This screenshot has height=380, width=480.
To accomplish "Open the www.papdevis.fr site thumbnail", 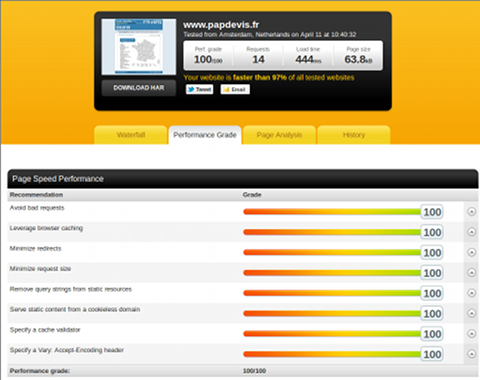I will 139,47.
